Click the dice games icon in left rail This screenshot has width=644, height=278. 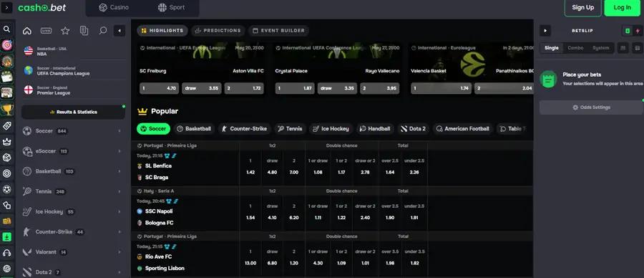[x=6, y=158]
